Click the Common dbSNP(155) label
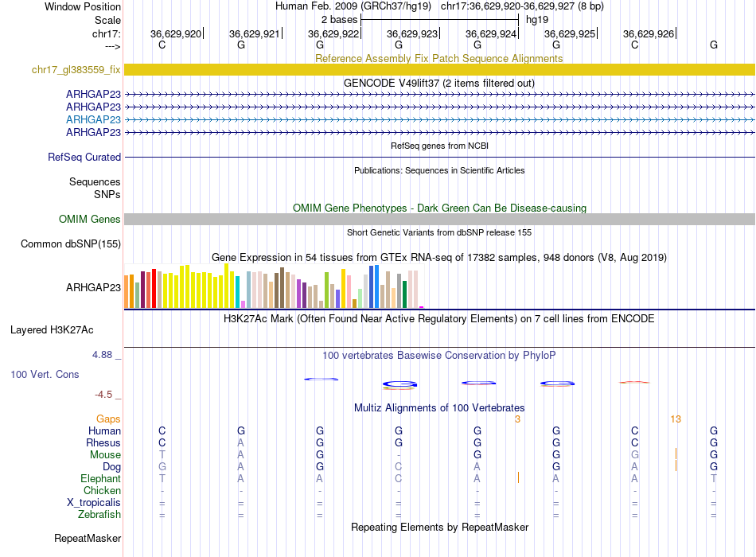The image size is (756, 557). [71, 244]
